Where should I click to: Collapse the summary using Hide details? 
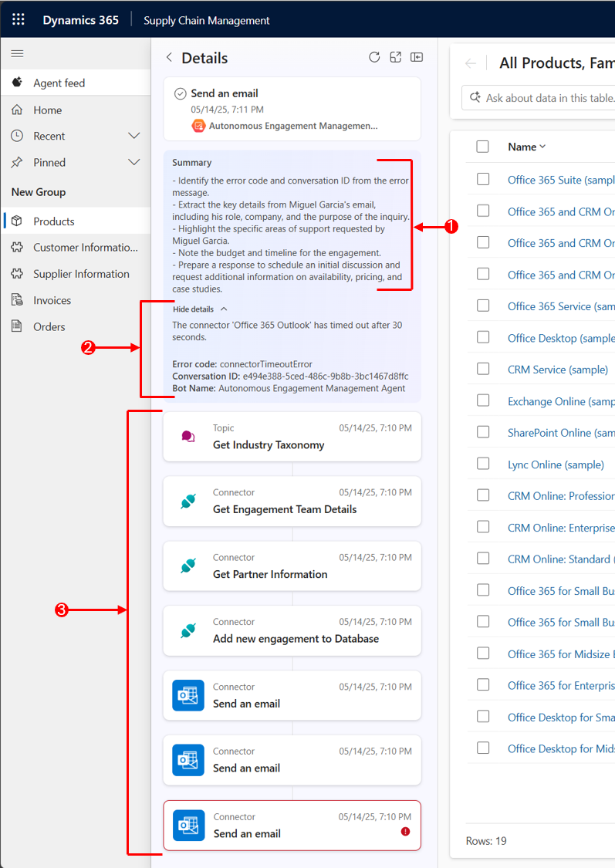(x=200, y=309)
